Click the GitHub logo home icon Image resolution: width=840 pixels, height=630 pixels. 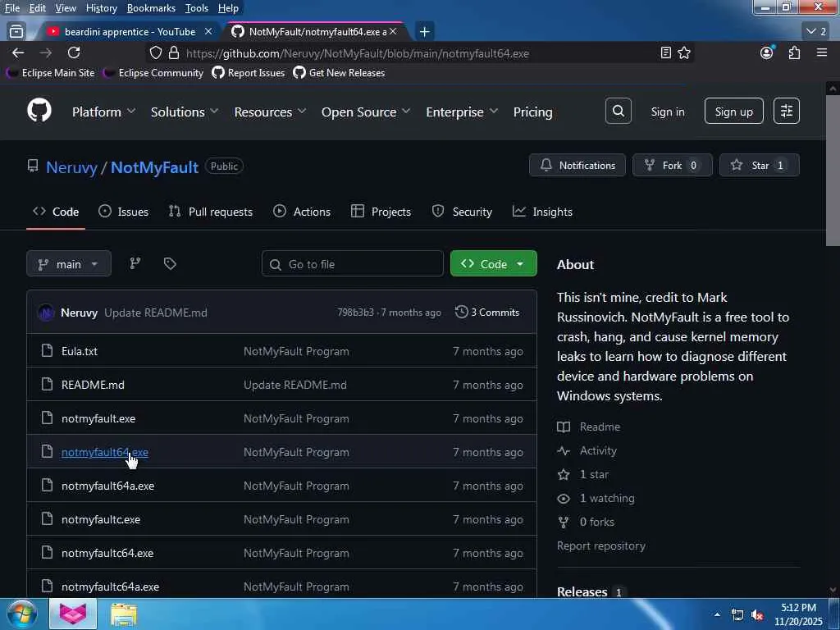click(x=39, y=111)
